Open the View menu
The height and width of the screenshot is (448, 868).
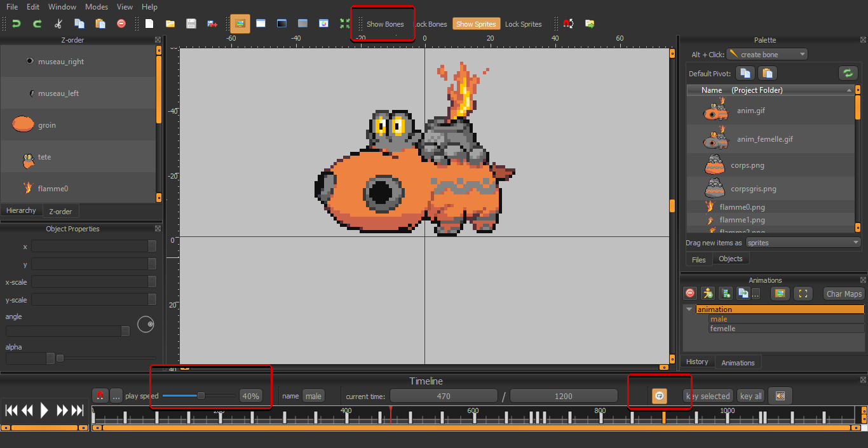pos(125,7)
